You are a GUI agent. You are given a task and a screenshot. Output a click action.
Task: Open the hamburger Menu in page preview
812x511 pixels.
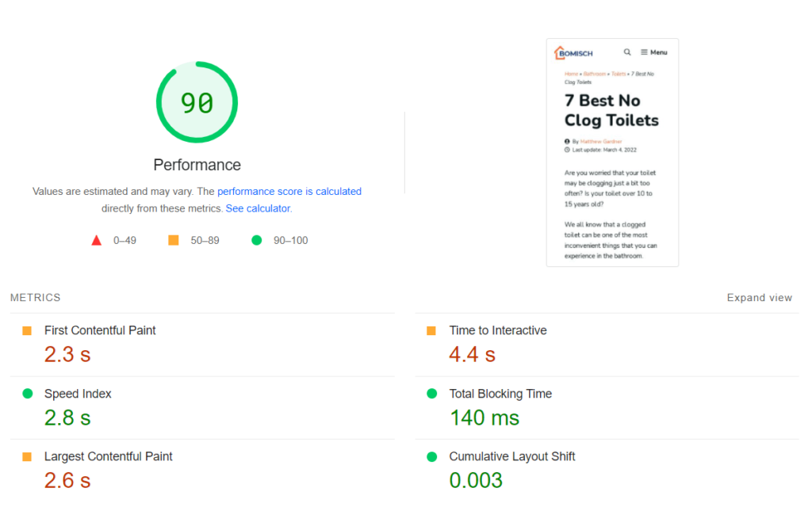click(654, 52)
